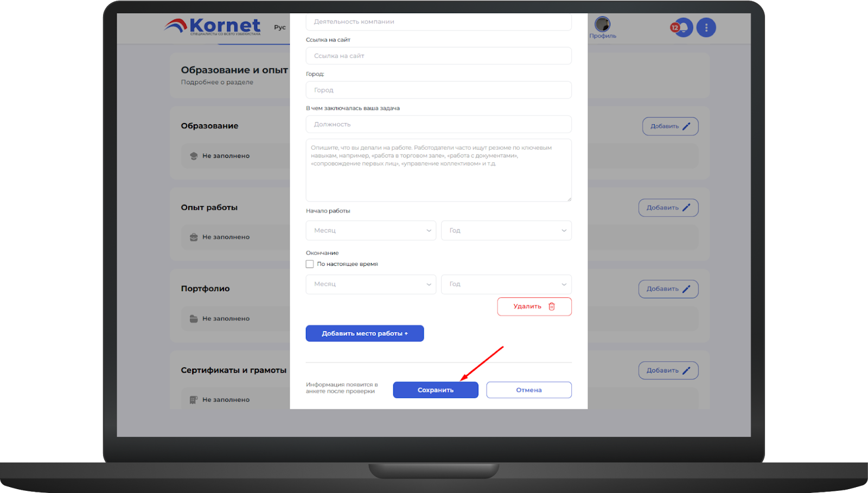Click the profile avatar picture
868x493 pixels.
(602, 24)
